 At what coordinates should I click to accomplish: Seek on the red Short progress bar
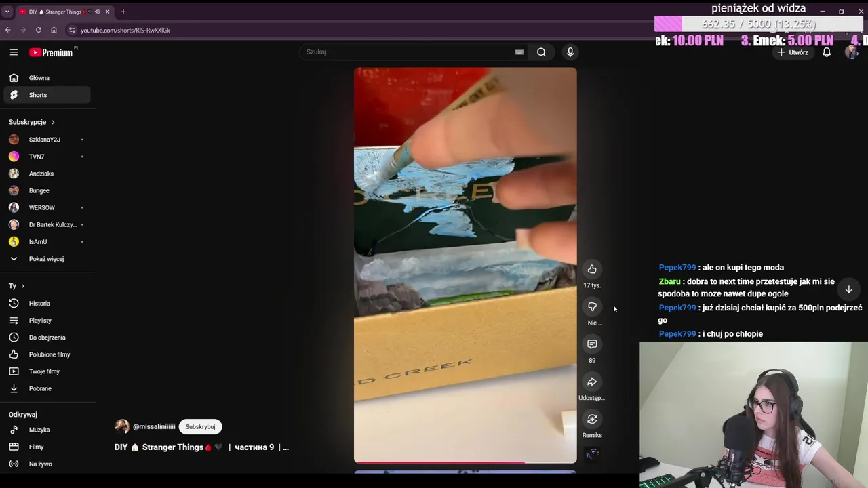[465, 462]
